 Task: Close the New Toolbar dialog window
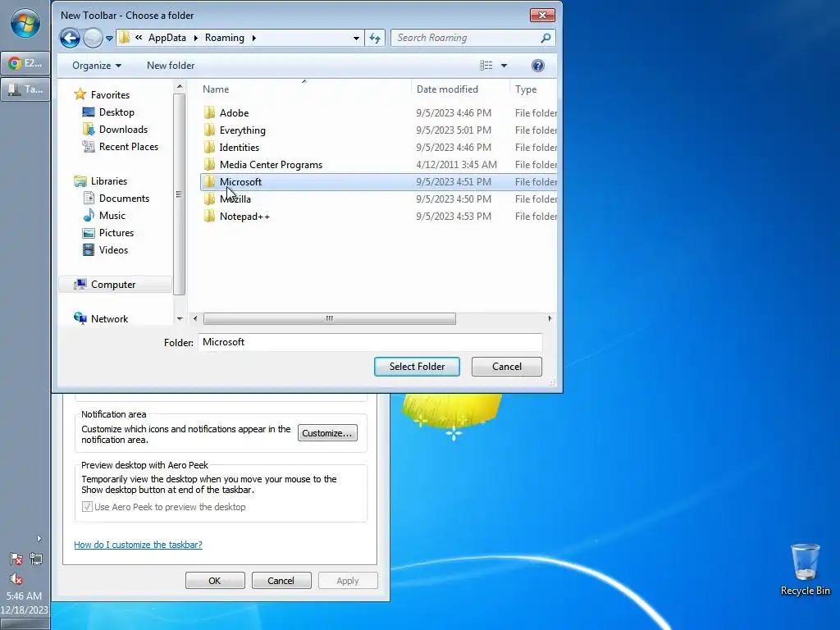(542, 15)
